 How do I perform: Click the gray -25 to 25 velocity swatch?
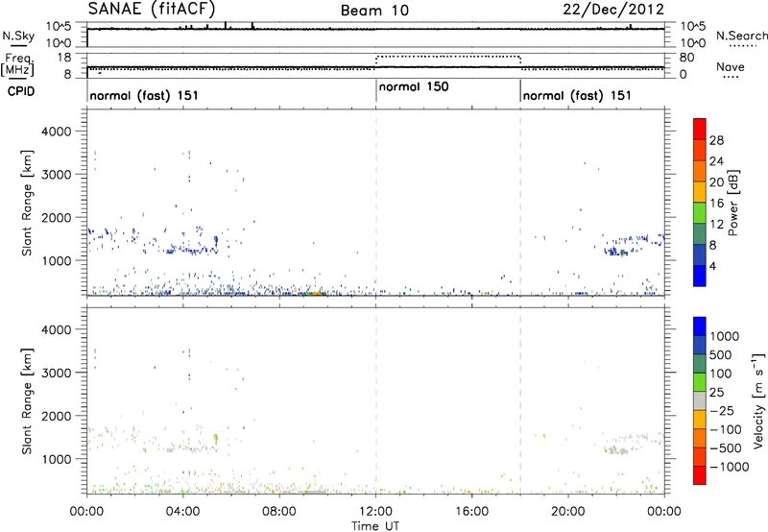pos(700,400)
